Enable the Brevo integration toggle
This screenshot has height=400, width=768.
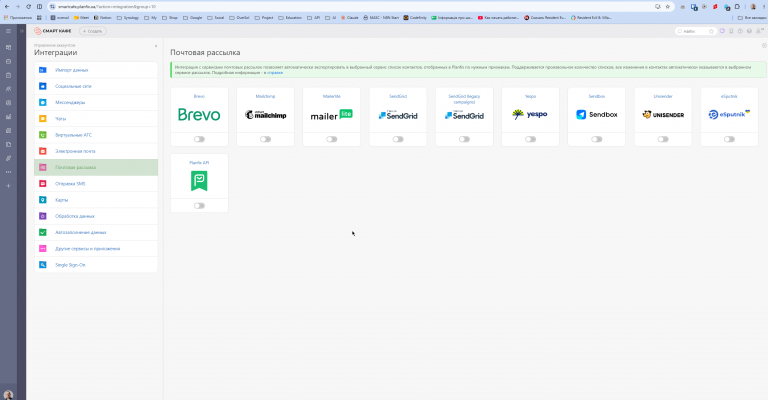pyautogui.click(x=199, y=139)
